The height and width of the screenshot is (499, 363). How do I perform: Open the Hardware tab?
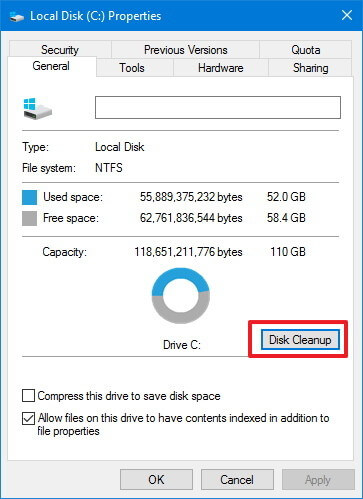click(x=221, y=68)
